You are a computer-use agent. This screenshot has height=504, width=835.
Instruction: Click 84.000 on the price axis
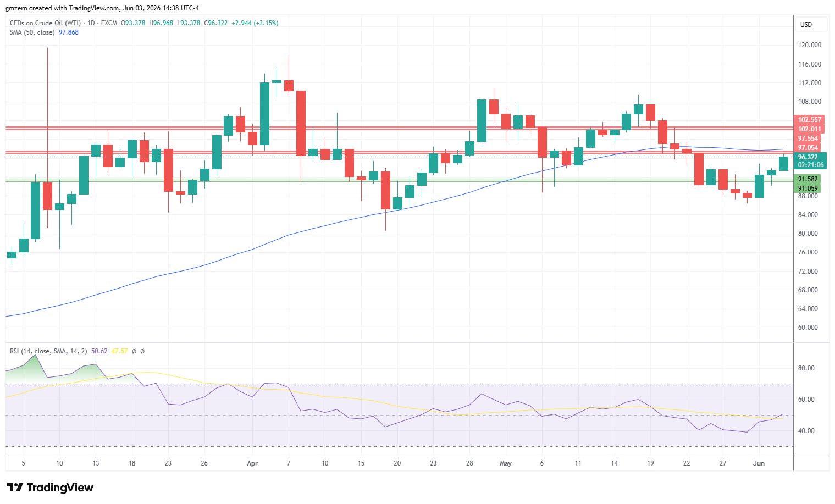(x=808, y=215)
